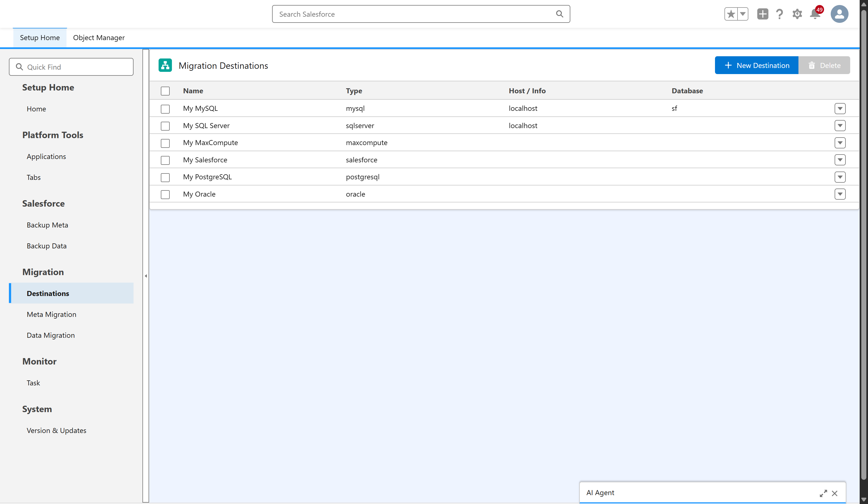
Task: Open row actions dropdown for My Salesforce
Action: (840, 160)
